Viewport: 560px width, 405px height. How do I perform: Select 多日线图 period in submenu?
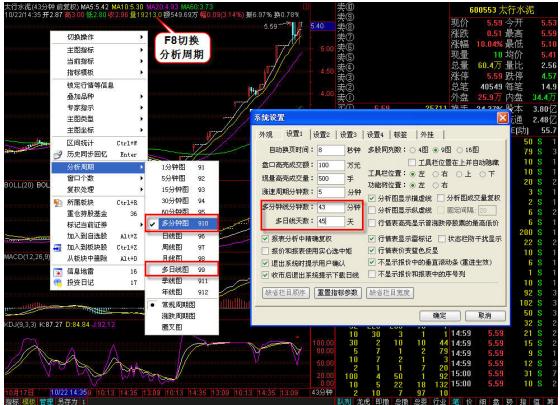pos(182,270)
